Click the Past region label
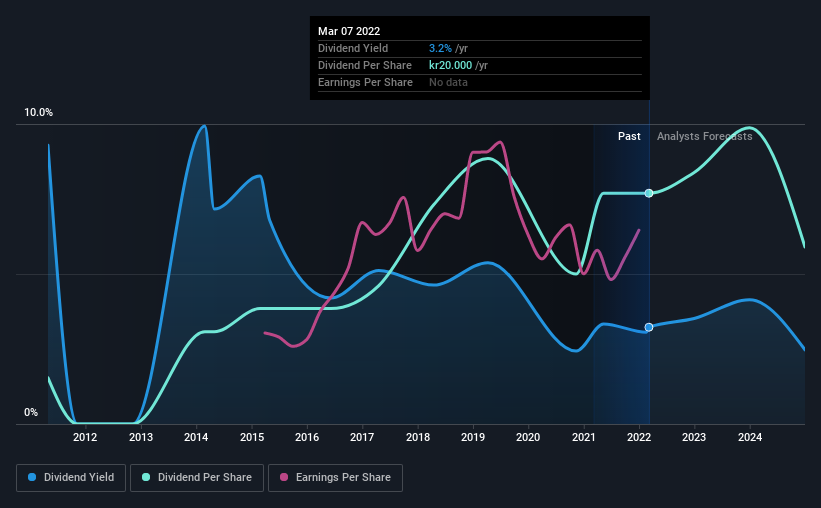This screenshot has width=821, height=508. pos(629,136)
